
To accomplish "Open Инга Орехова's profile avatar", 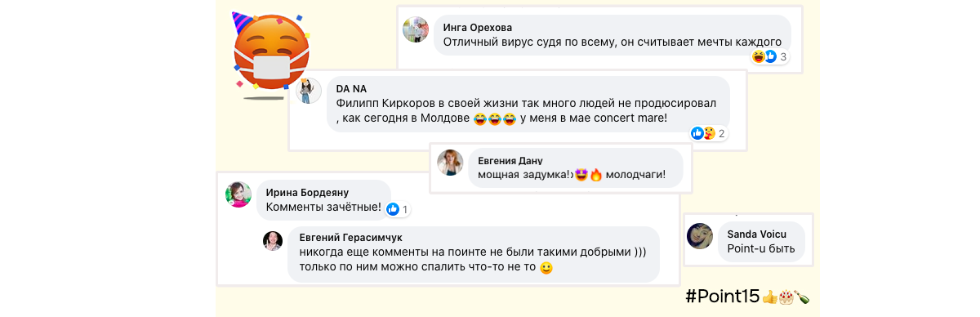I will tap(416, 29).
